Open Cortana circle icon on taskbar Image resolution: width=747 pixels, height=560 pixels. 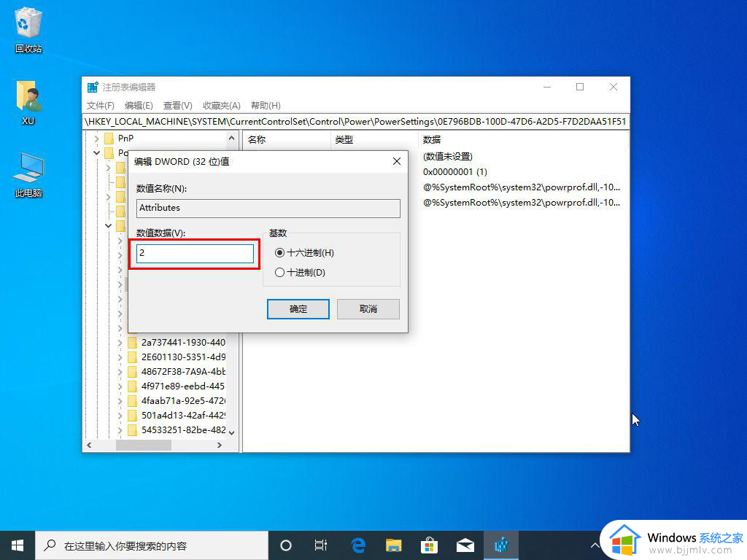286,545
